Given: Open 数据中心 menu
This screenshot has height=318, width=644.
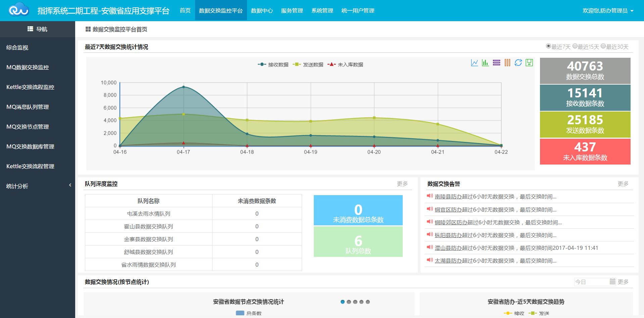Looking at the screenshot, I should (262, 10).
